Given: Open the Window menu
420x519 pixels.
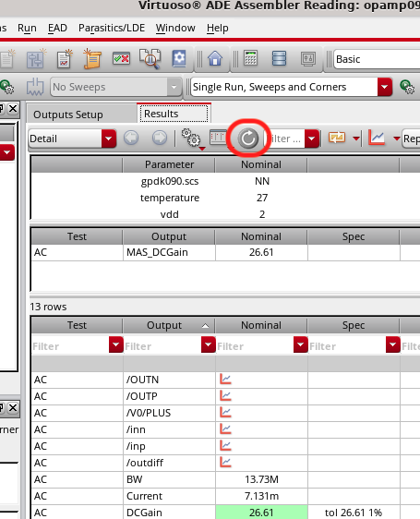Looking at the screenshot, I should 175,28.
